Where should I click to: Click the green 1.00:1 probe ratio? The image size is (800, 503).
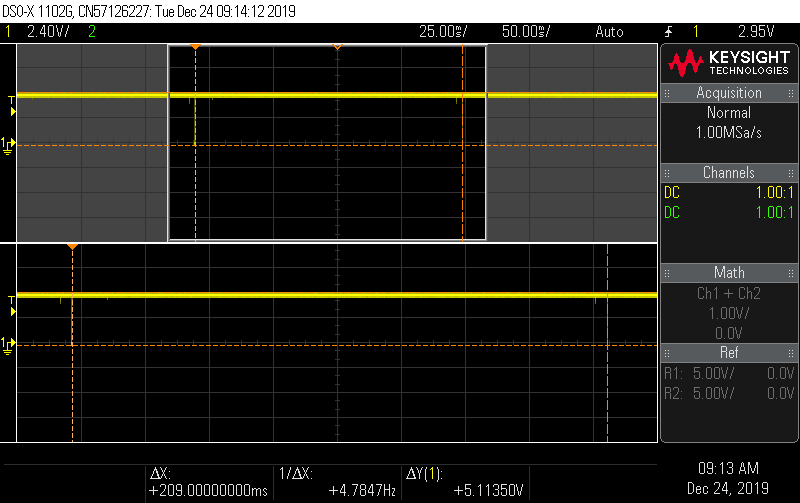(x=774, y=212)
